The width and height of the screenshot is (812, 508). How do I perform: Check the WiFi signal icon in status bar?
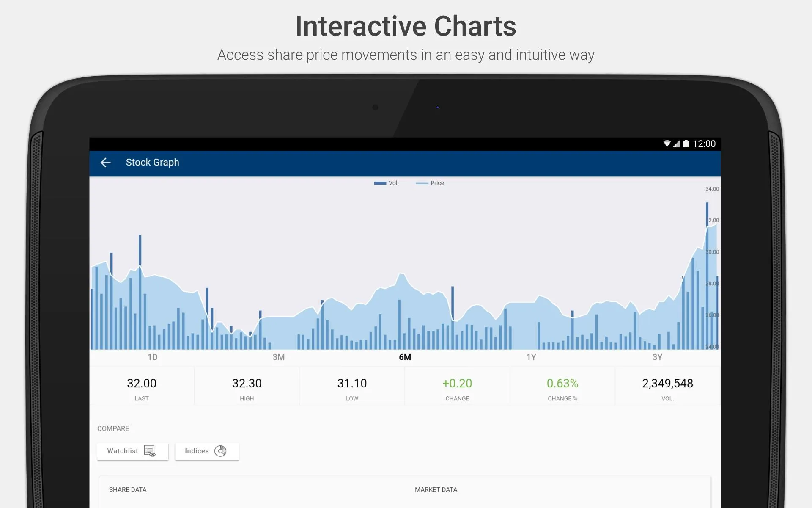667,144
